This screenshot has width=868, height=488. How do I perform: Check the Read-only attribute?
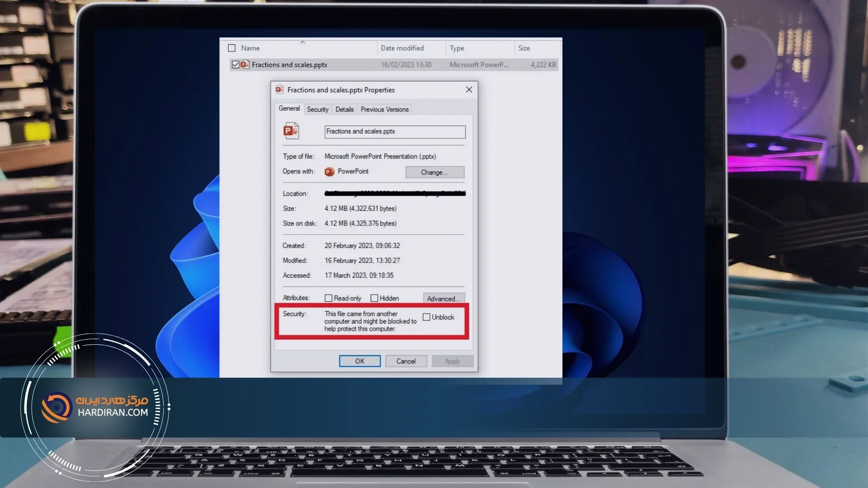tap(328, 298)
